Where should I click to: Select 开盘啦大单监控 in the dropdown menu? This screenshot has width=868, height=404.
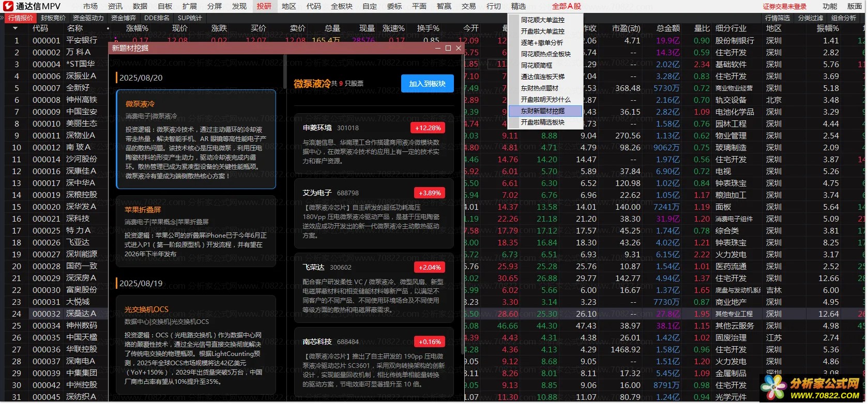[x=545, y=31]
